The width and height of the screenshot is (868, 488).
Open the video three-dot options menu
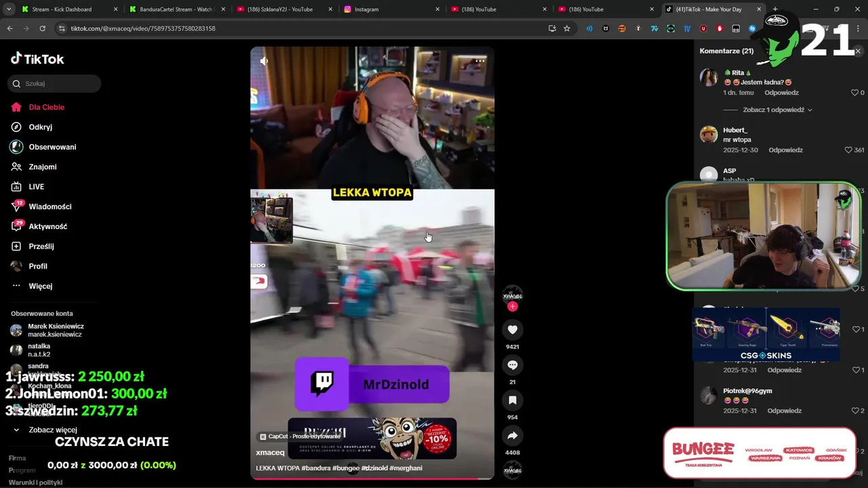tap(480, 61)
